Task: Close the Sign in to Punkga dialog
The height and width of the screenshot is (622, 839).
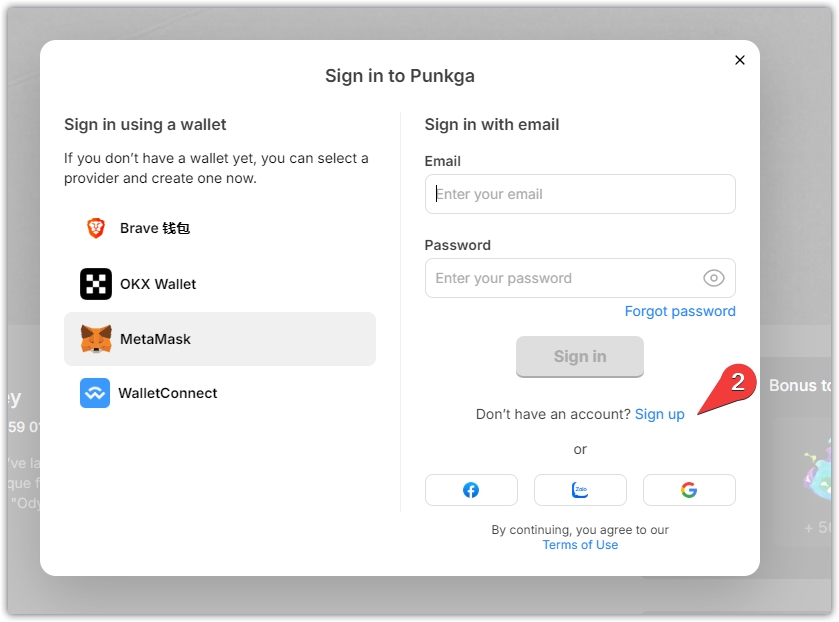Action: pyautogui.click(x=740, y=60)
